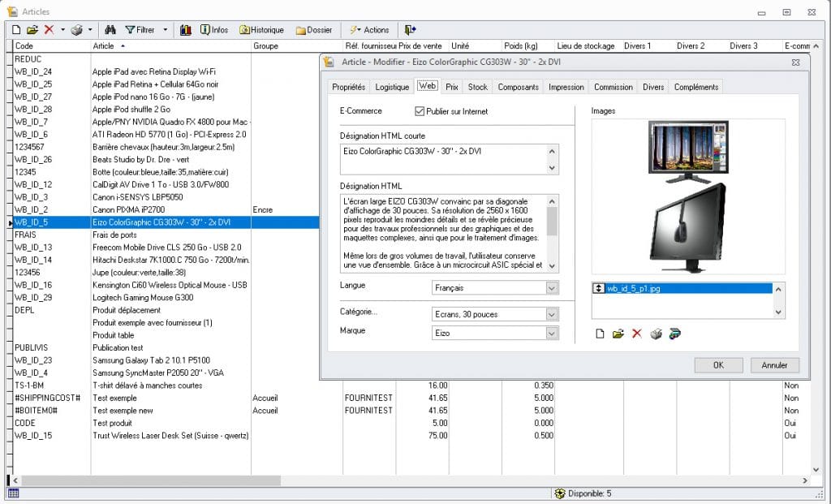This screenshot has height=504, width=831.
Task: Select row Apple iPad avec Retina Display Wi-Fi
Action: 166,71
